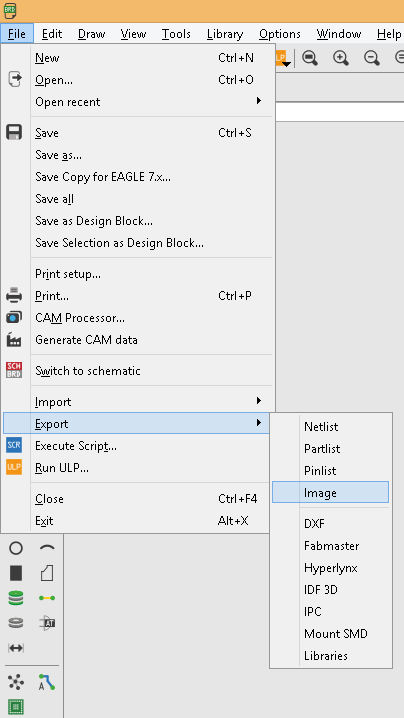This screenshot has height=718, width=404.
Task: Select the Polygon tool
Action: tap(47, 573)
